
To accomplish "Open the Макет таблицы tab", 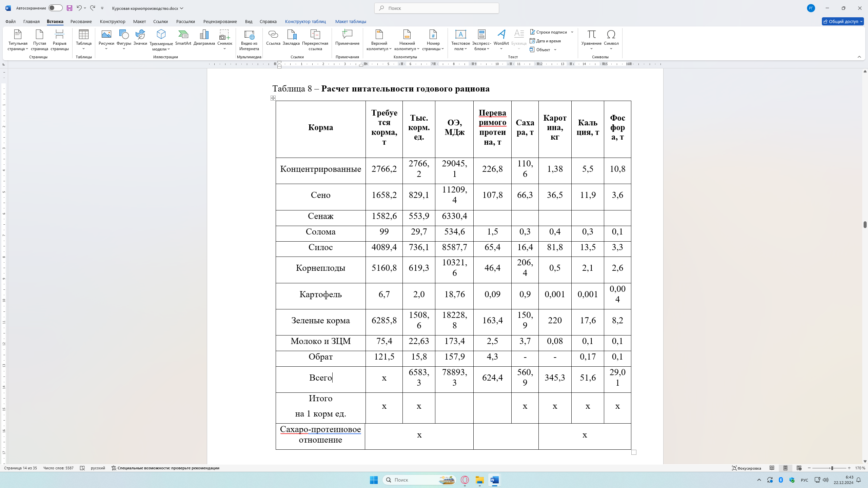I will pos(351,21).
